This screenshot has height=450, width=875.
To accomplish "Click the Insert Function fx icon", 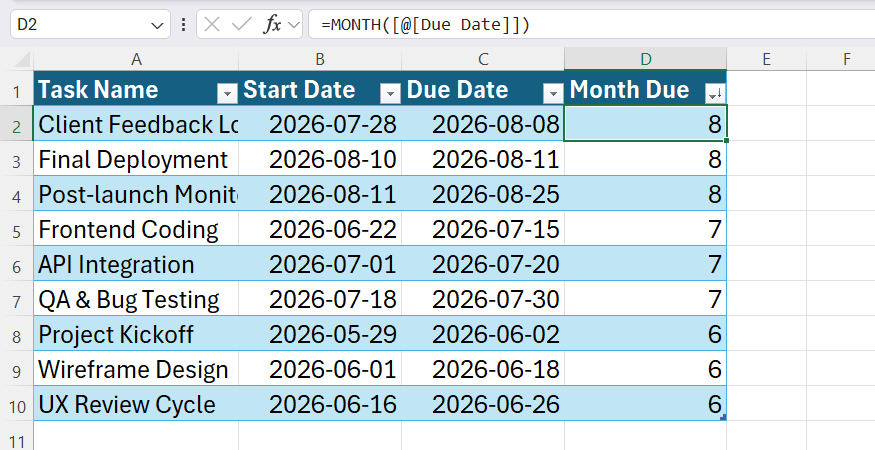I will (x=272, y=25).
